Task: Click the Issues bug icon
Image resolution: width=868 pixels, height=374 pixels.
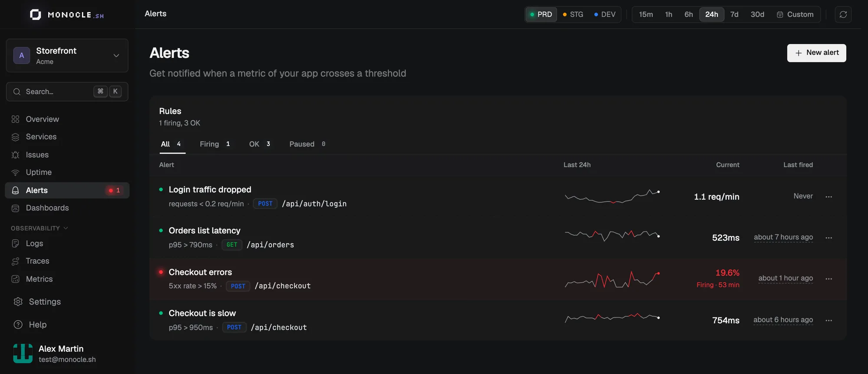Action: [16, 155]
